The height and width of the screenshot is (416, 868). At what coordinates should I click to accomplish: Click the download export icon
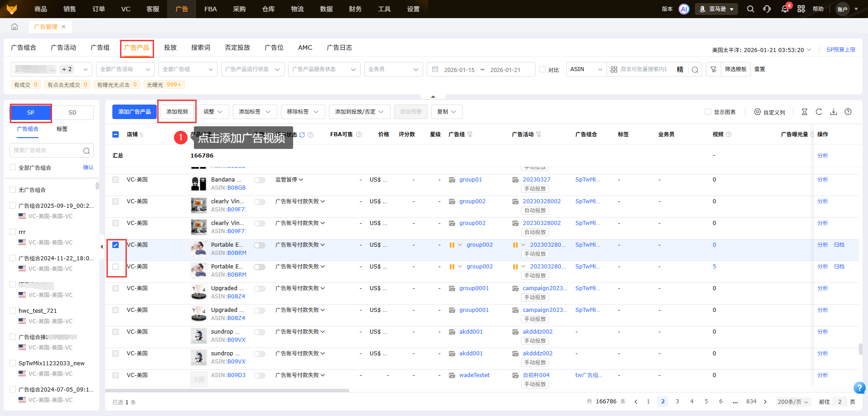834,112
